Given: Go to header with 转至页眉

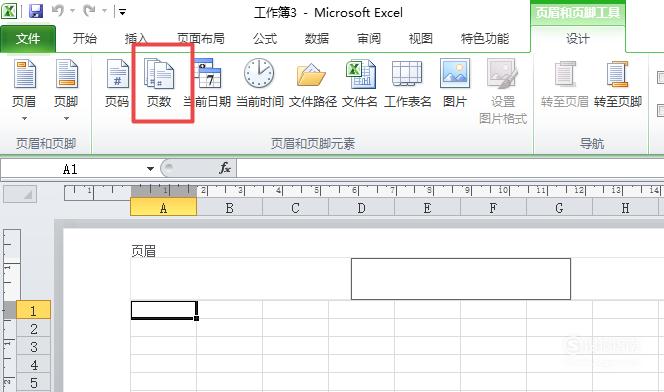Looking at the screenshot, I should [564, 84].
